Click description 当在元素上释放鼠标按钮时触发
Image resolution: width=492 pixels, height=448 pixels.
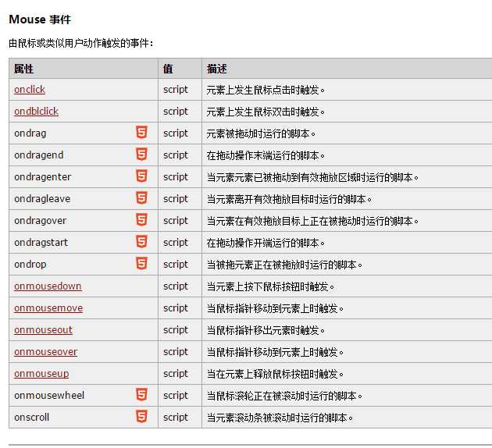pyautogui.click(x=275, y=374)
